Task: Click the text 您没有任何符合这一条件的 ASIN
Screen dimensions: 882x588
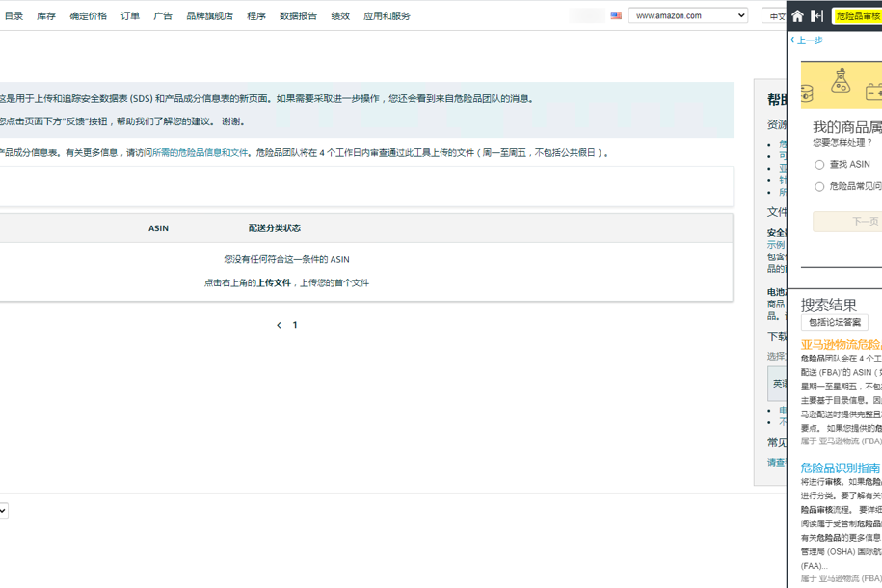Action: 286,259
